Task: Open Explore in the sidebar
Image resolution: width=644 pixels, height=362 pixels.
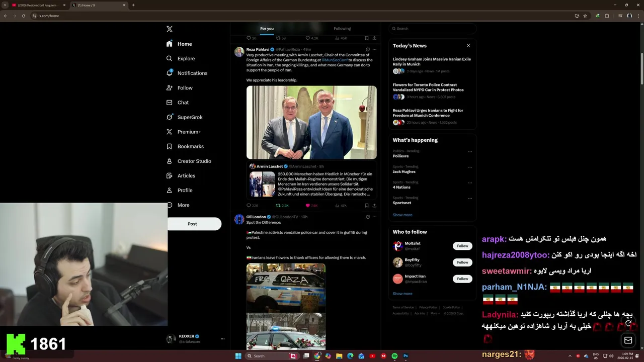Action: pos(180,58)
